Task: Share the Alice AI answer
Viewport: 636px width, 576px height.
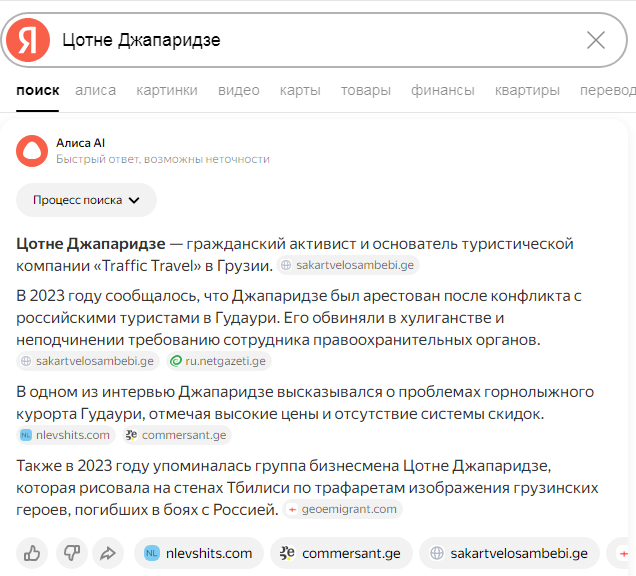Action: [108, 553]
